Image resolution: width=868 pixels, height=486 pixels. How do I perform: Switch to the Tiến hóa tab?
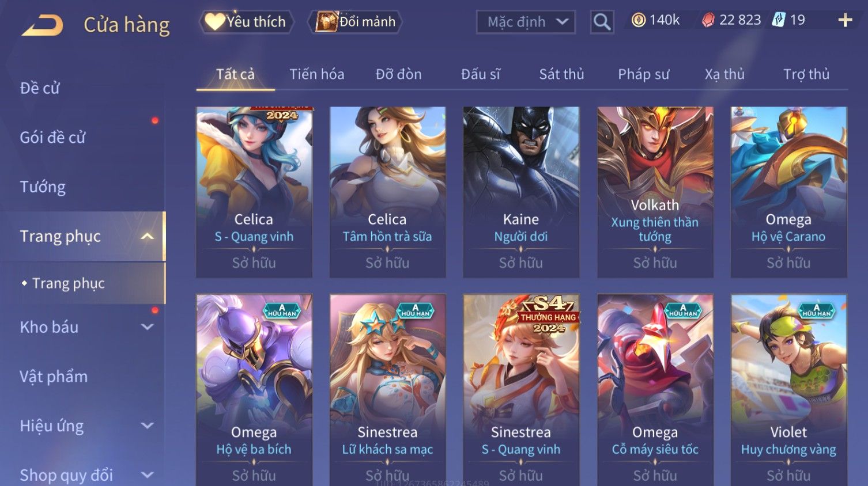tap(316, 74)
